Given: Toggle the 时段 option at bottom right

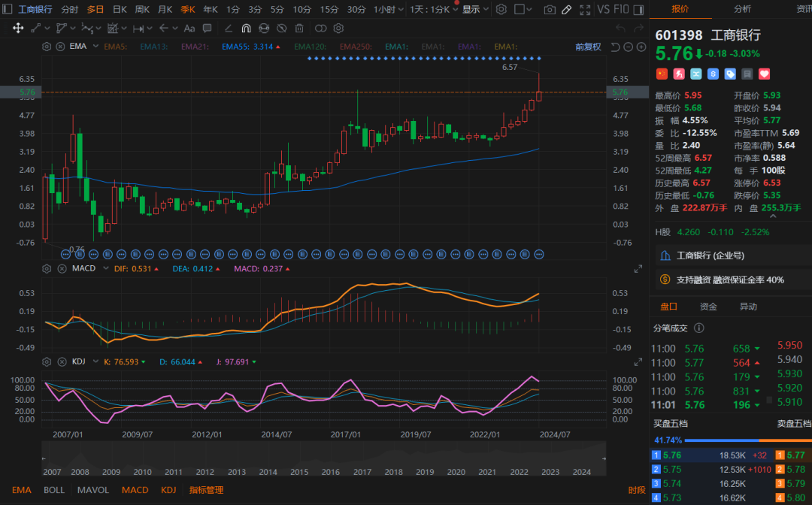Looking at the screenshot, I should [x=636, y=490].
